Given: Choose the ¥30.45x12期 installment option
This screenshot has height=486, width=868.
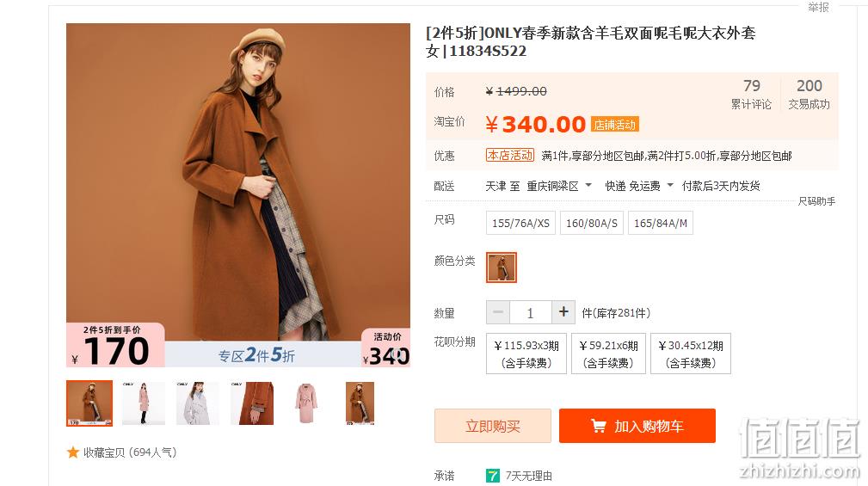Looking at the screenshot, I should coord(691,354).
